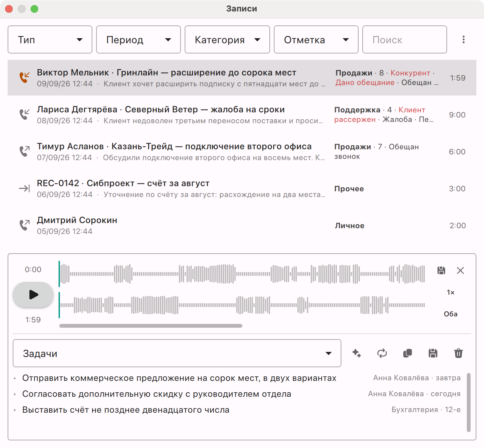Click the import arrow icon for REC-0142

(x=25, y=188)
